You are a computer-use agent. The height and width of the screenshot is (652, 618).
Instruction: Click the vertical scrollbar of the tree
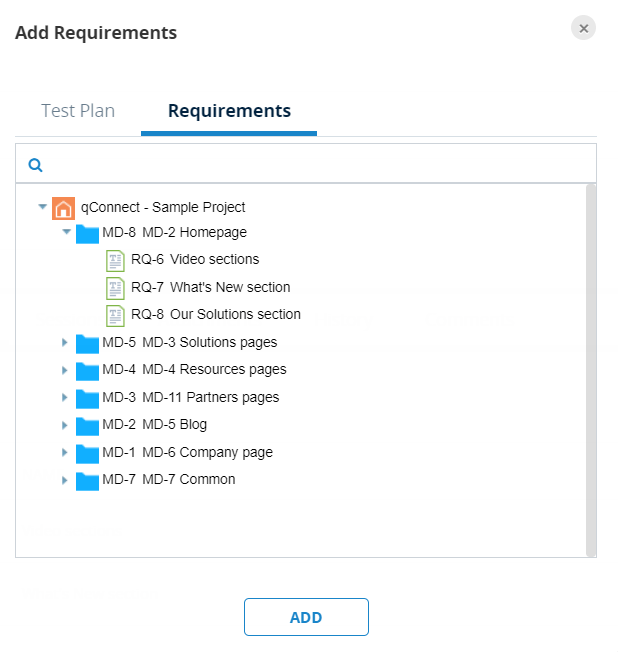pyautogui.click(x=591, y=370)
